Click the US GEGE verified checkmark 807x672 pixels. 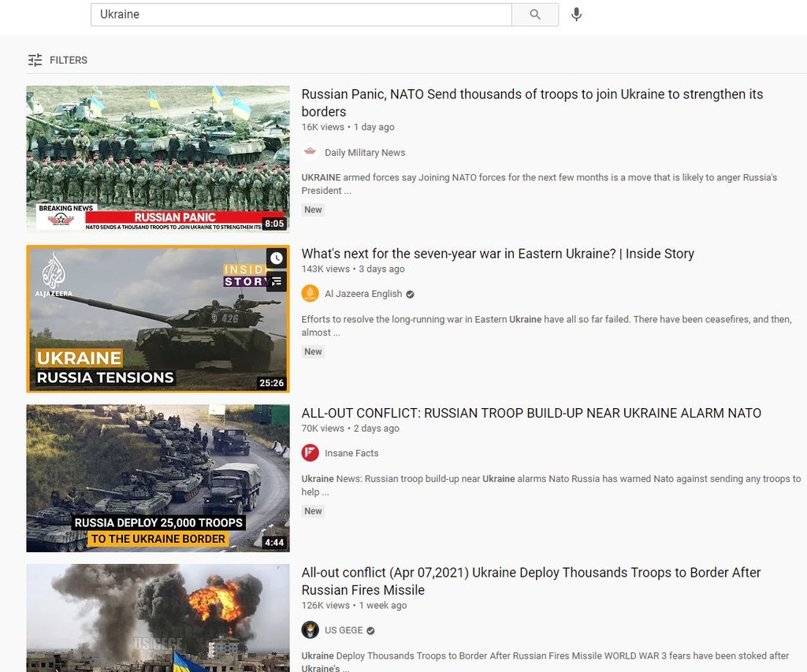click(370, 631)
